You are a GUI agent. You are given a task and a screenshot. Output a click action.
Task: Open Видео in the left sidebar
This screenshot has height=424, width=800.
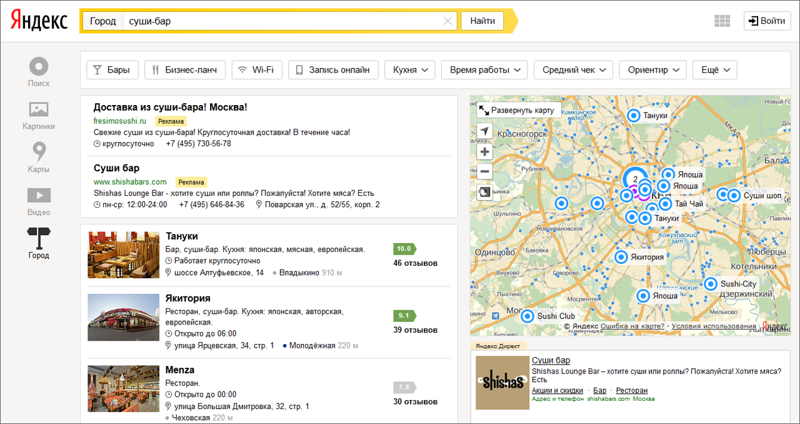tap(38, 200)
